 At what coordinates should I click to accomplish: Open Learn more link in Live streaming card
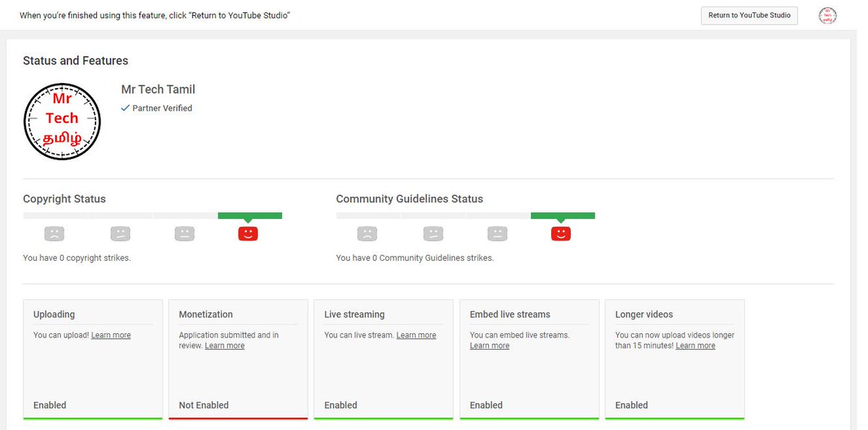point(416,335)
